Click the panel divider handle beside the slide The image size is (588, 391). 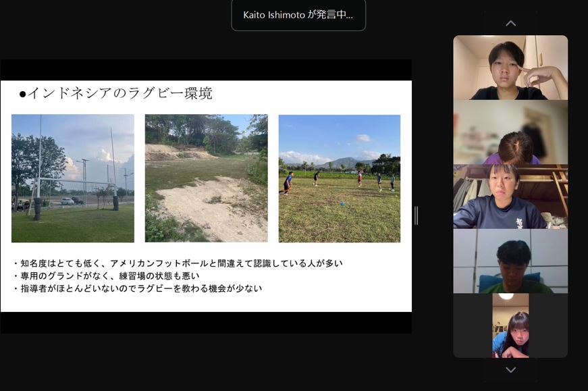click(417, 215)
